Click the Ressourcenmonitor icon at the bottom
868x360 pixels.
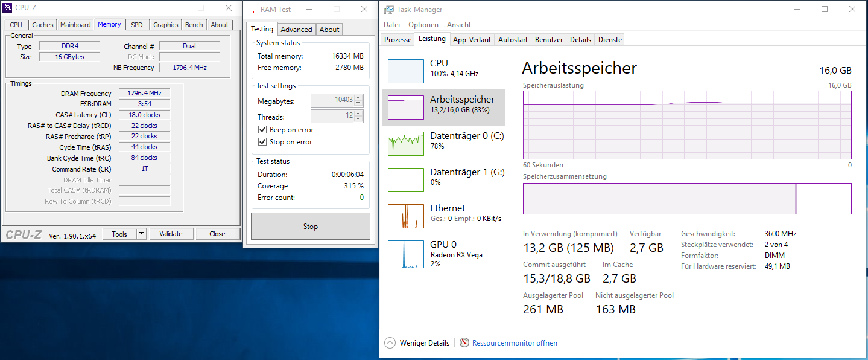[x=464, y=342]
